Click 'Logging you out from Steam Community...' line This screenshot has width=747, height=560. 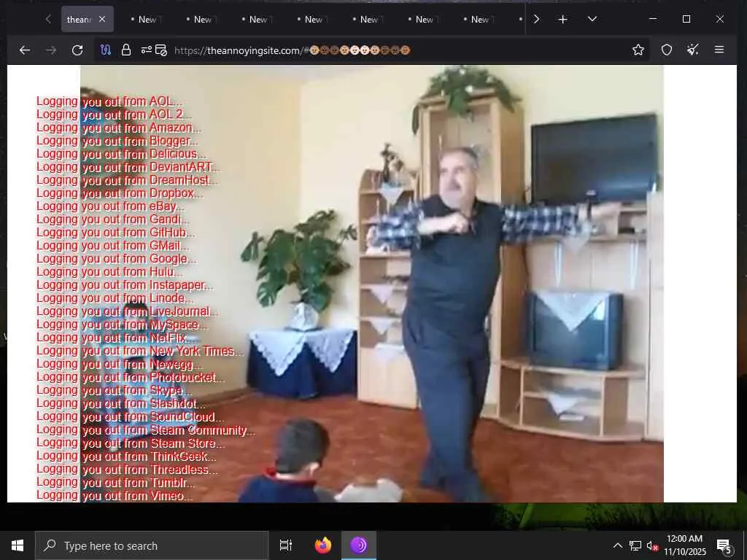pos(146,429)
